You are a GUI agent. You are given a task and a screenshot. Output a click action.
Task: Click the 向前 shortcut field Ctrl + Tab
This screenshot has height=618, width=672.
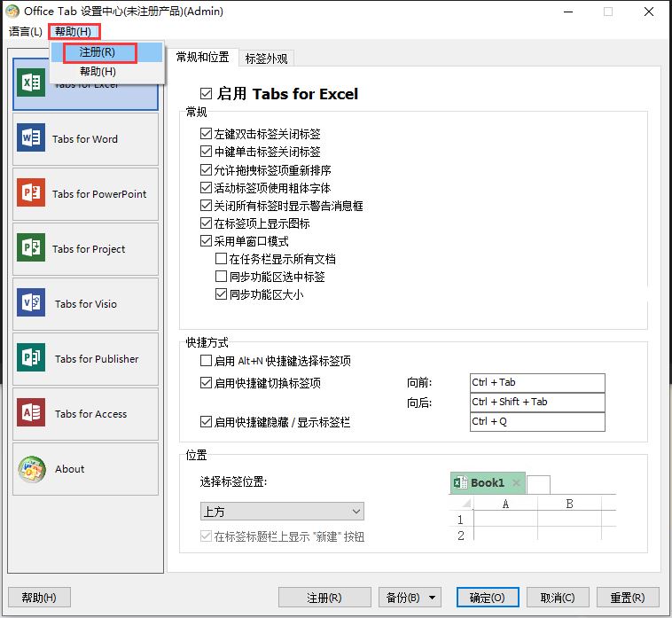(x=537, y=382)
